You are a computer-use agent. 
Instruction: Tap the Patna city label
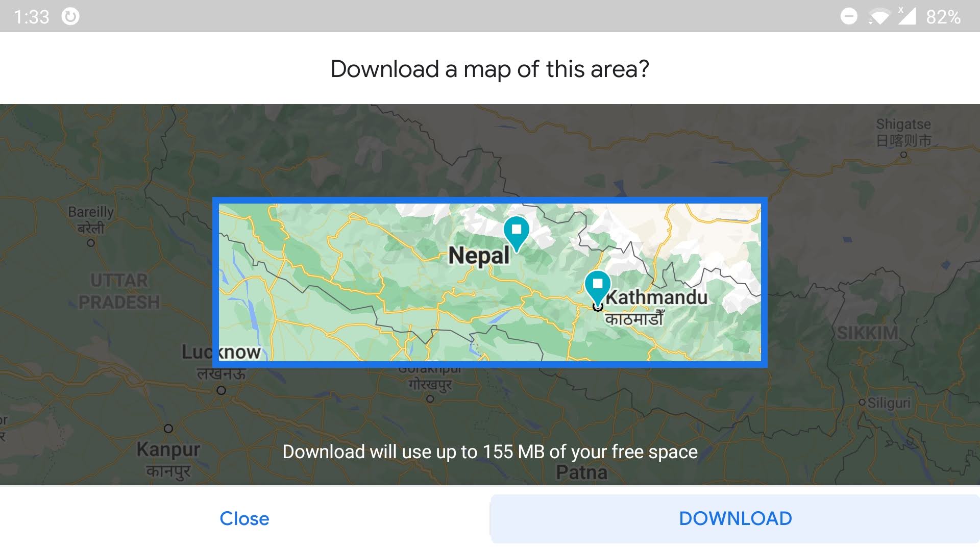pos(581,472)
